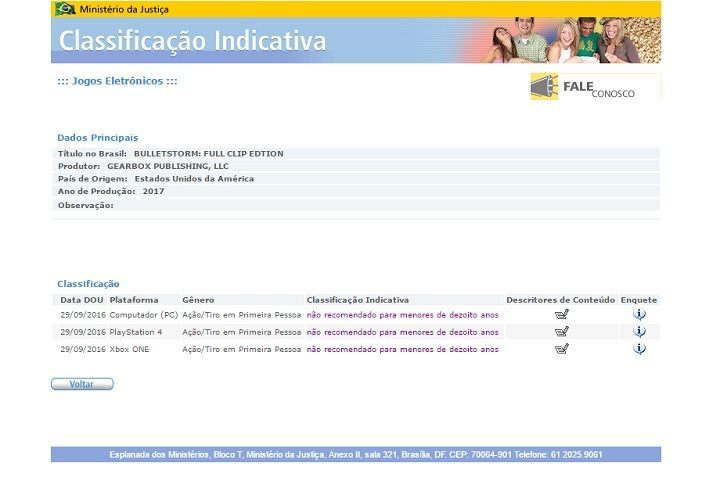720x481 pixels.
Task: Click the Fale Conosco megaphone icon
Action: pos(544,87)
